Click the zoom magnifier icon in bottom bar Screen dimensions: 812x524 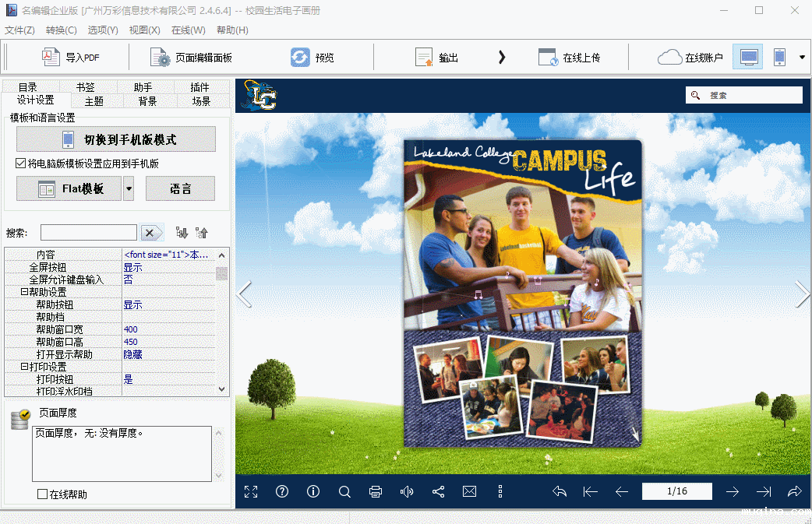344,491
